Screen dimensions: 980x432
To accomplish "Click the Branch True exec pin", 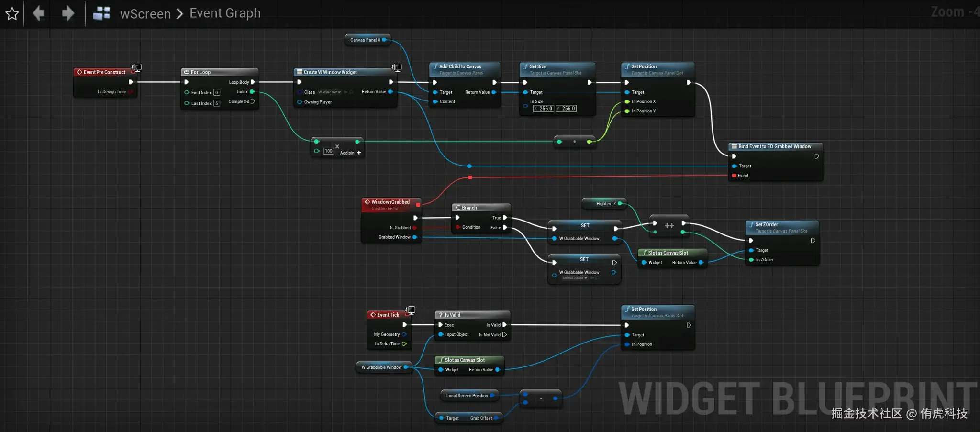I will point(505,218).
